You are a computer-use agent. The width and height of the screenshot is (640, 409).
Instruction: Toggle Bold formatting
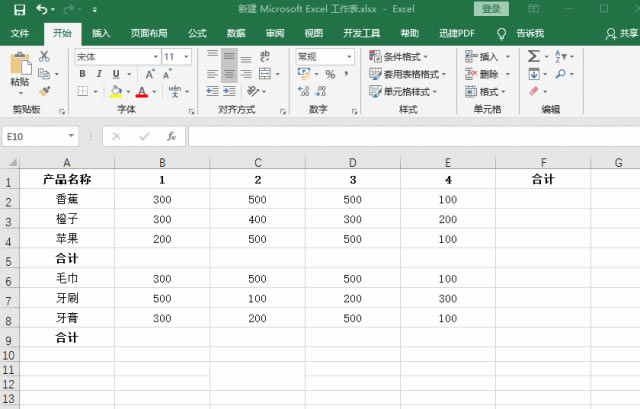click(82, 75)
